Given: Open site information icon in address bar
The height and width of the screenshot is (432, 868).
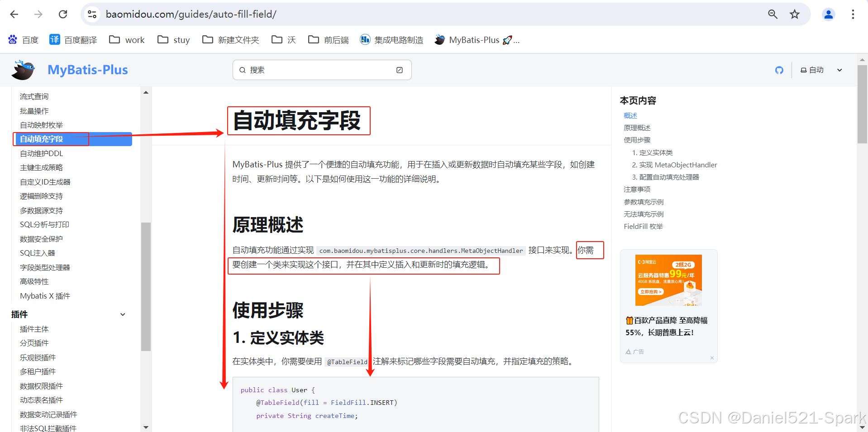Looking at the screenshot, I should click(x=92, y=14).
